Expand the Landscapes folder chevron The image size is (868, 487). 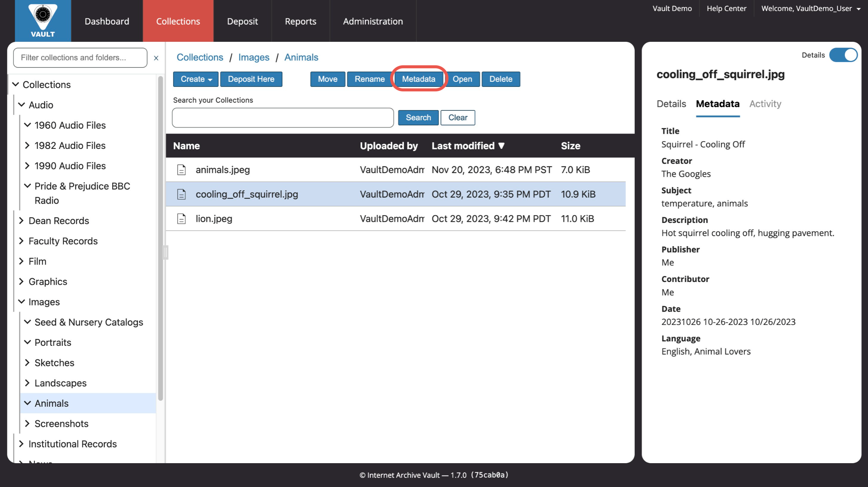click(x=28, y=383)
